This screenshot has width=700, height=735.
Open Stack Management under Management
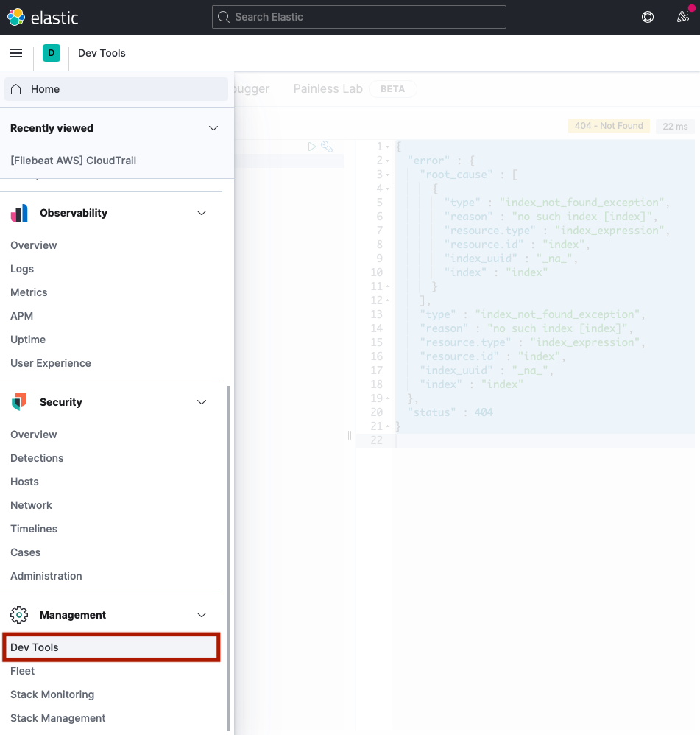[x=57, y=718]
